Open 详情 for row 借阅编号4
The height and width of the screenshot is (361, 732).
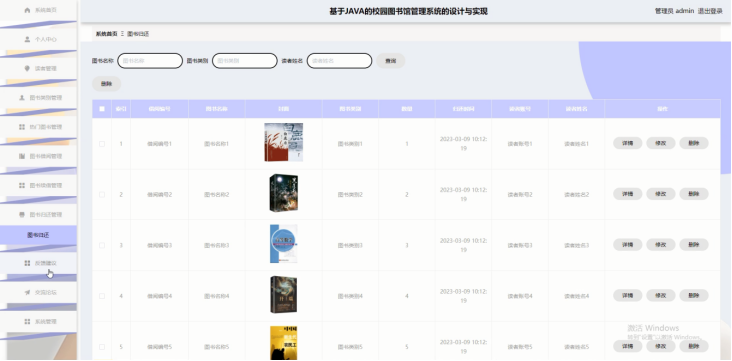point(627,295)
